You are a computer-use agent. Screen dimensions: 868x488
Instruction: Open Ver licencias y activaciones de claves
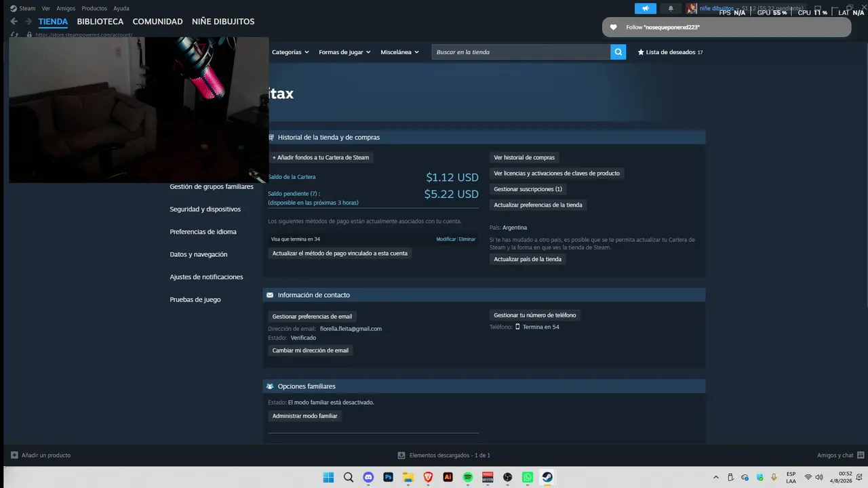pyautogui.click(x=557, y=174)
